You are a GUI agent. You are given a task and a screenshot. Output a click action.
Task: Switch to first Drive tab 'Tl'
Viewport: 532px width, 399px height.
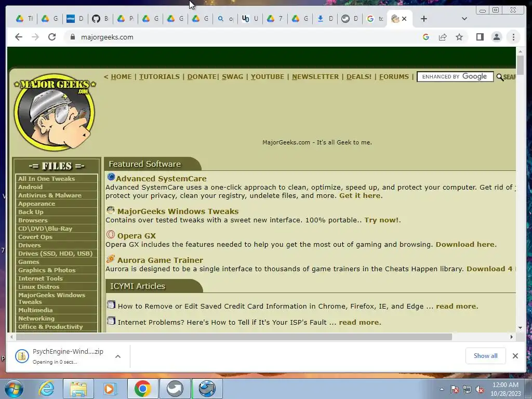tap(25, 19)
